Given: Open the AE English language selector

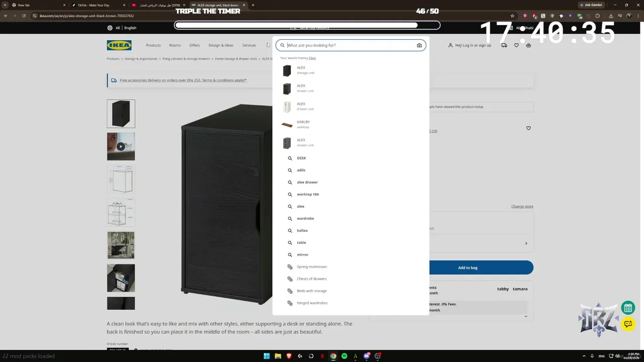Looking at the screenshot, I should pyautogui.click(x=122, y=28).
